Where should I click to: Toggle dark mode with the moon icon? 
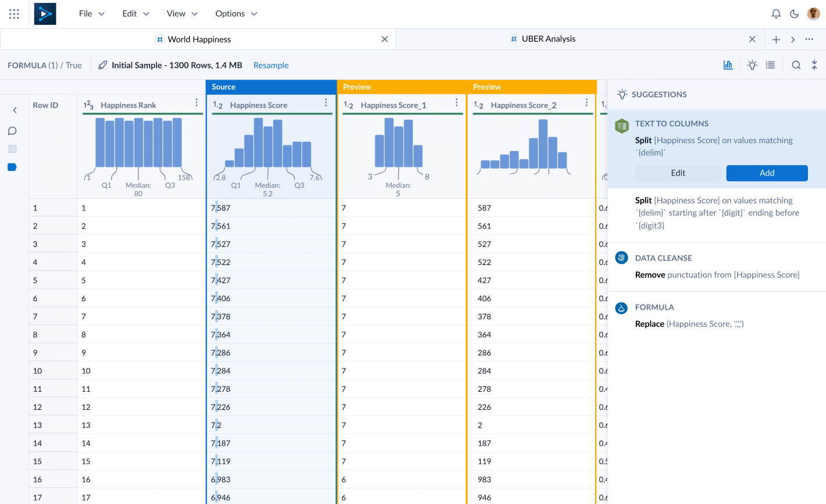click(x=793, y=13)
